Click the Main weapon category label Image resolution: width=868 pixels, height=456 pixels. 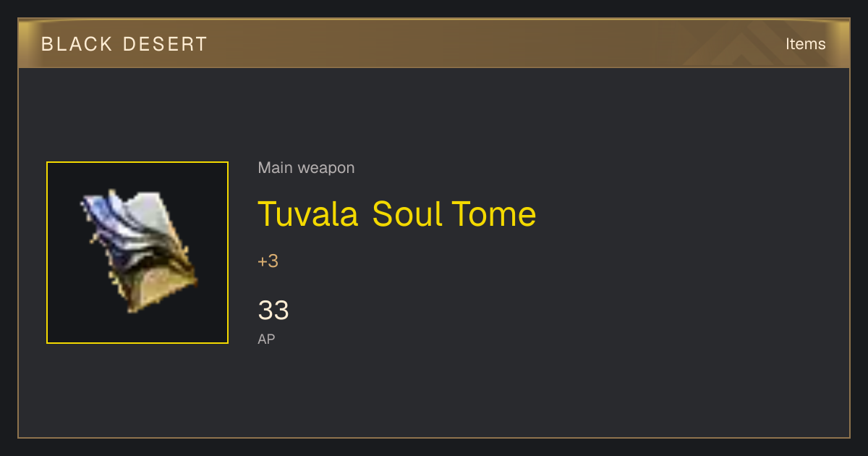(x=306, y=168)
